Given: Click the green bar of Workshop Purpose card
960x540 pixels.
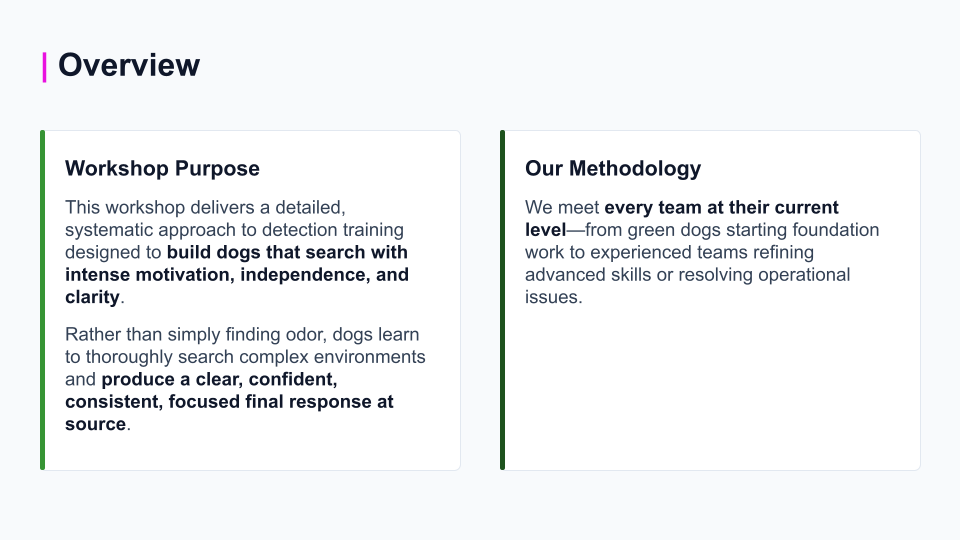Looking at the screenshot, I should (x=43, y=300).
